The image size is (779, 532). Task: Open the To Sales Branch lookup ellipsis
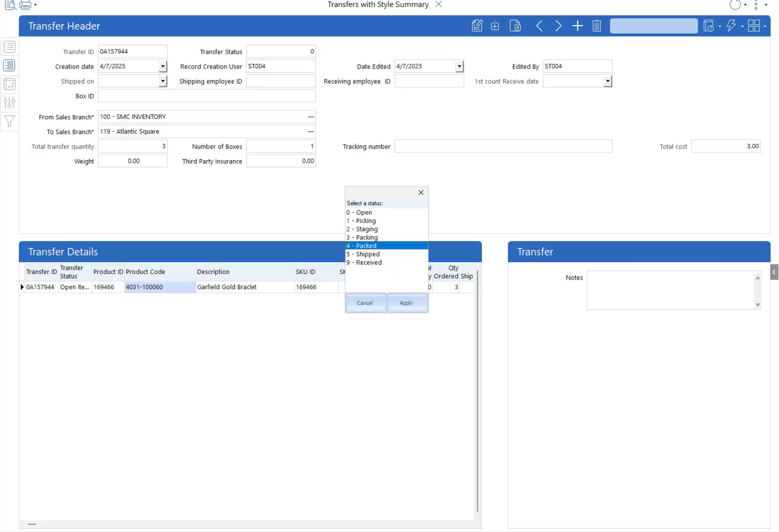(x=311, y=132)
